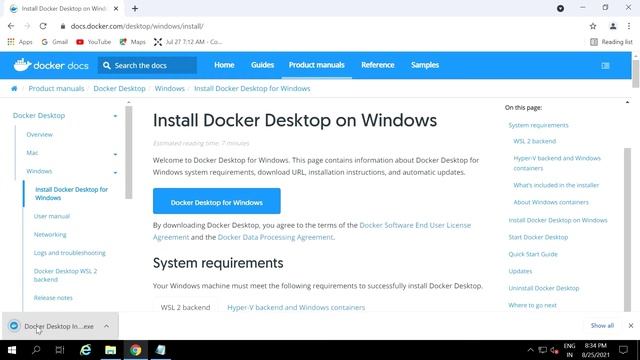Open a new browser tab
Image resolution: width=640 pixels, height=360 pixels.
[135, 9]
